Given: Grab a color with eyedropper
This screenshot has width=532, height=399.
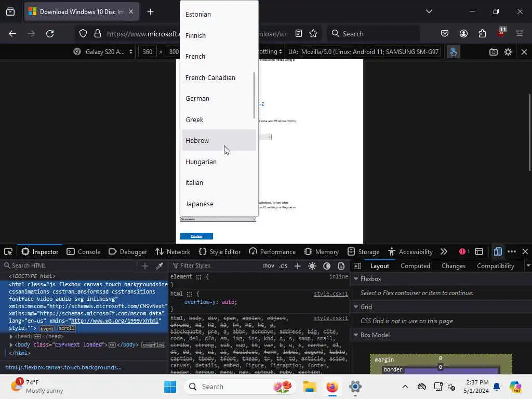Looking at the screenshot, I should (x=159, y=266).
